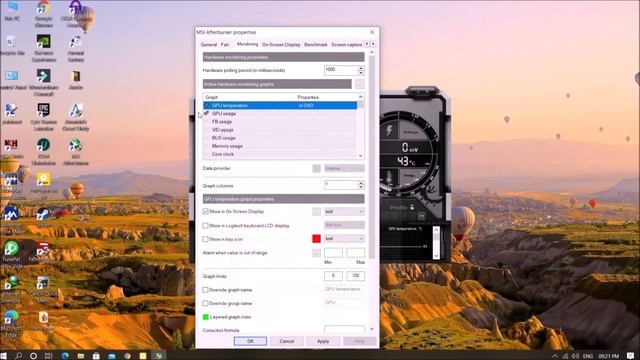The height and width of the screenshot is (360, 640).
Task: Enable Override group name checkbox
Action: (205, 303)
